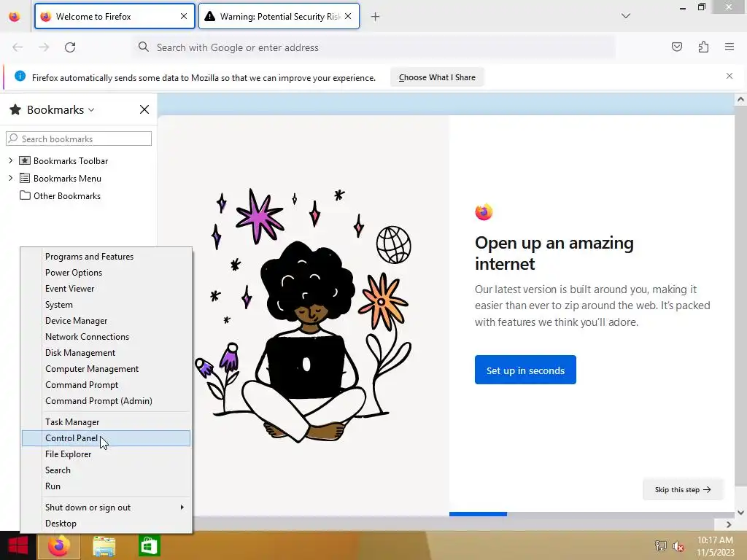Click the horizontal scroll right arrow

point(729,524)
